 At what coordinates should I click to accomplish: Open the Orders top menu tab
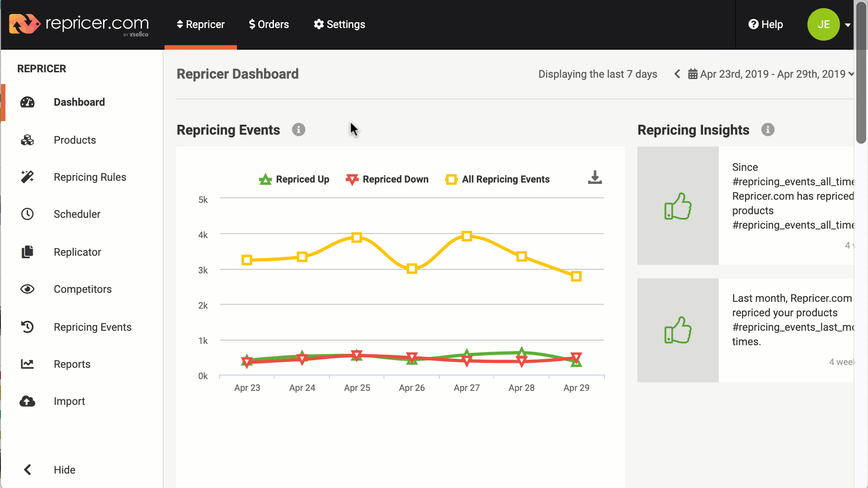[x=269, y=24]
